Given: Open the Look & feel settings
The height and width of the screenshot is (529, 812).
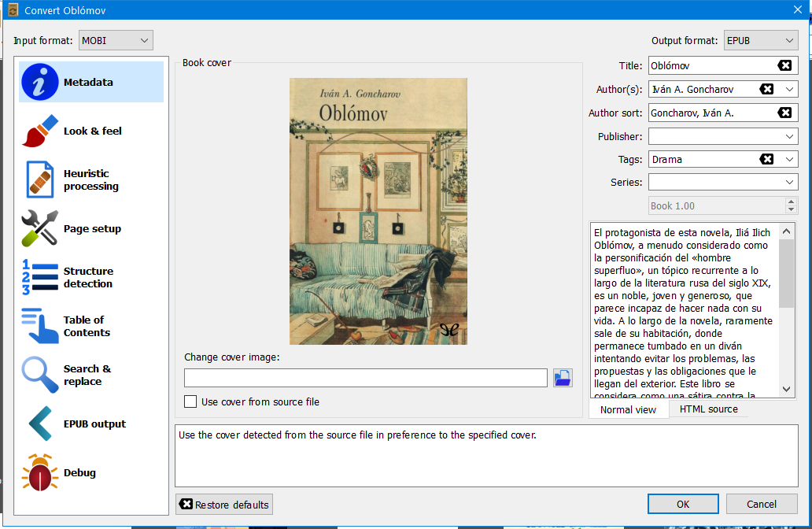Looking at the screenshot, I should tap(91, 131).
